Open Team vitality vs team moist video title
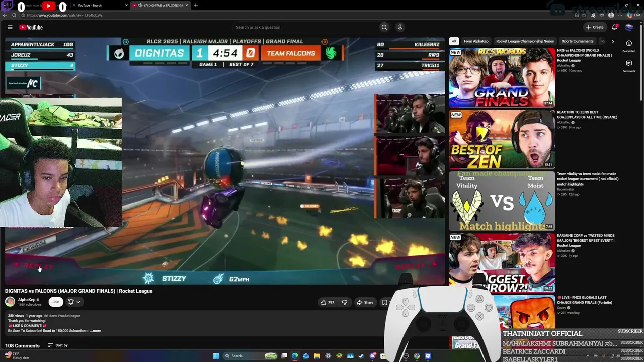The height and width of the screenshot is (362, 644). pyautogui.click(x=588, y=179)
